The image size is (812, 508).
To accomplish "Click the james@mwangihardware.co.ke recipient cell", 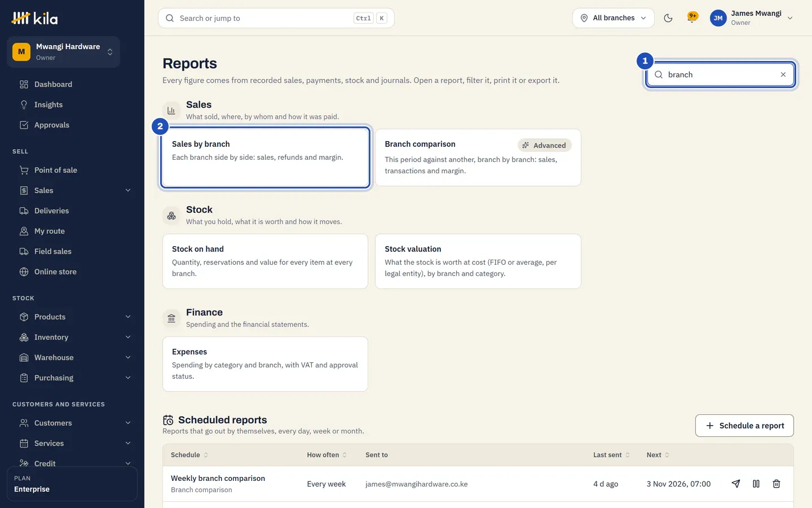I will [417, 484].
